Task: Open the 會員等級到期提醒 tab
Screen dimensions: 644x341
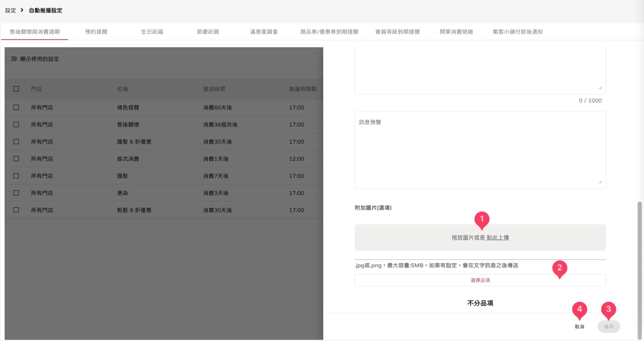Action: point(398,32)
